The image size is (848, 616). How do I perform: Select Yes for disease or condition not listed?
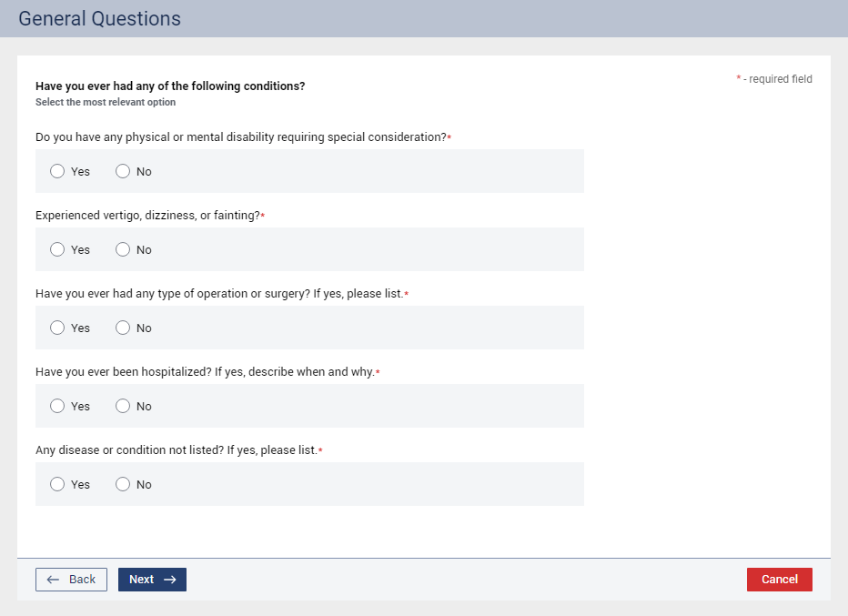[57, 484]
